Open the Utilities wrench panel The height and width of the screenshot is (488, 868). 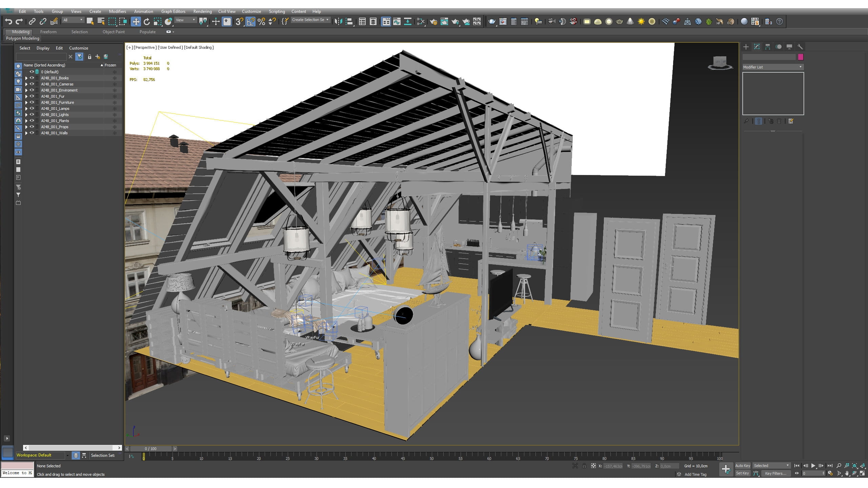click(x=800, y=47)
